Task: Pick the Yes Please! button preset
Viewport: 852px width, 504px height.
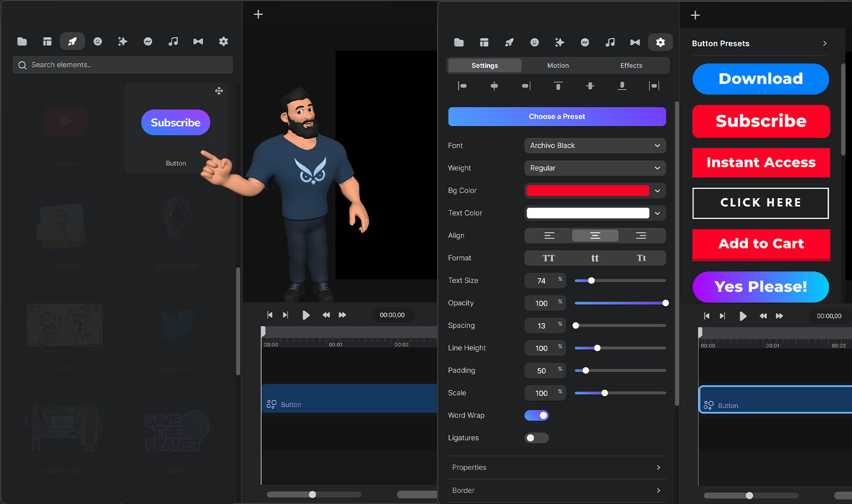Action: point(760,287)
